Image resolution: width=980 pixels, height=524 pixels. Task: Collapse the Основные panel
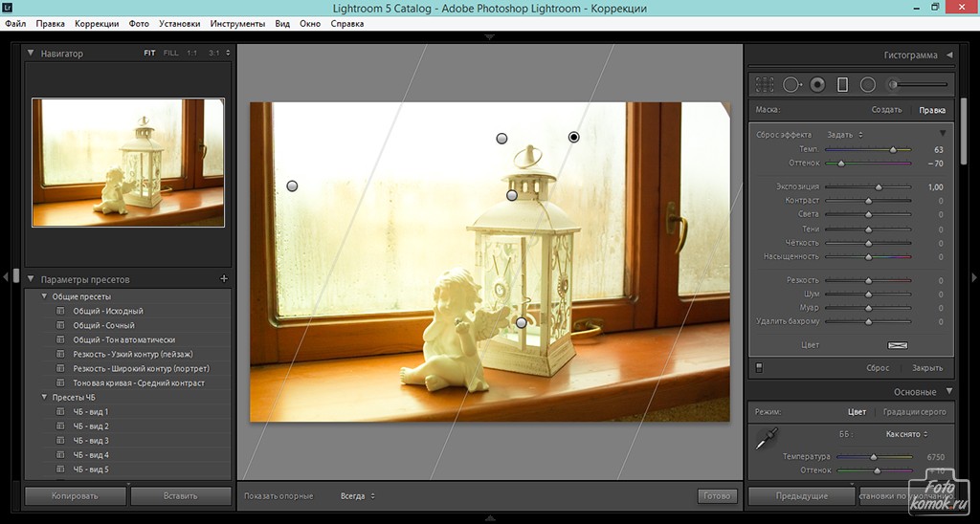point(949,392)
